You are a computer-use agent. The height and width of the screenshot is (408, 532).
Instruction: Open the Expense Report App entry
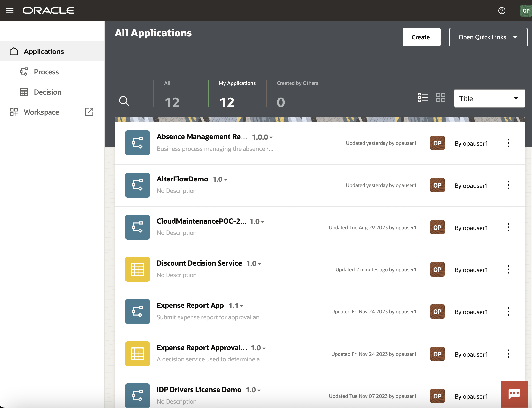[190, 305]
